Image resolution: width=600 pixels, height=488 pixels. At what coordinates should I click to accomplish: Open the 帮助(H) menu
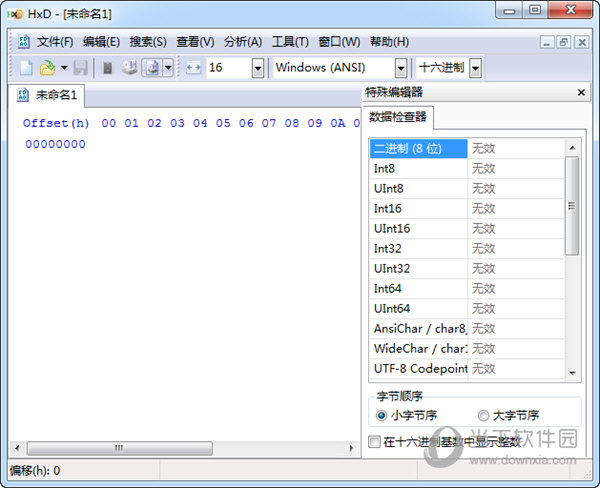coord(389,42)
